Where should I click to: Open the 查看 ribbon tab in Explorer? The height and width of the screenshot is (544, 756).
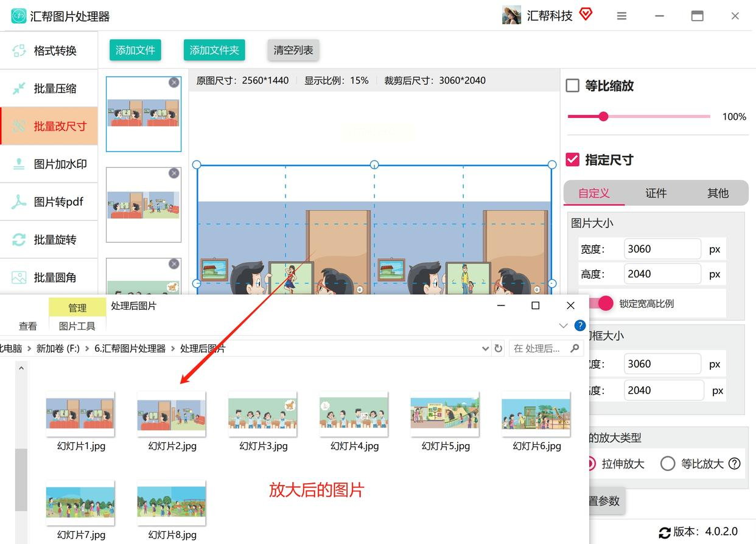tap(28, 326)
